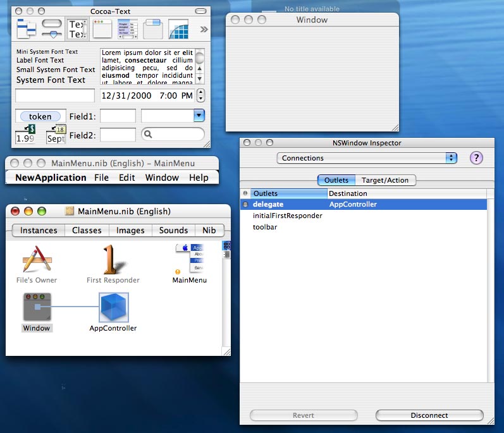Click the Lorem ipsum text view
Image resolution: width=504 pixels, height=433 pixels.
147,67
